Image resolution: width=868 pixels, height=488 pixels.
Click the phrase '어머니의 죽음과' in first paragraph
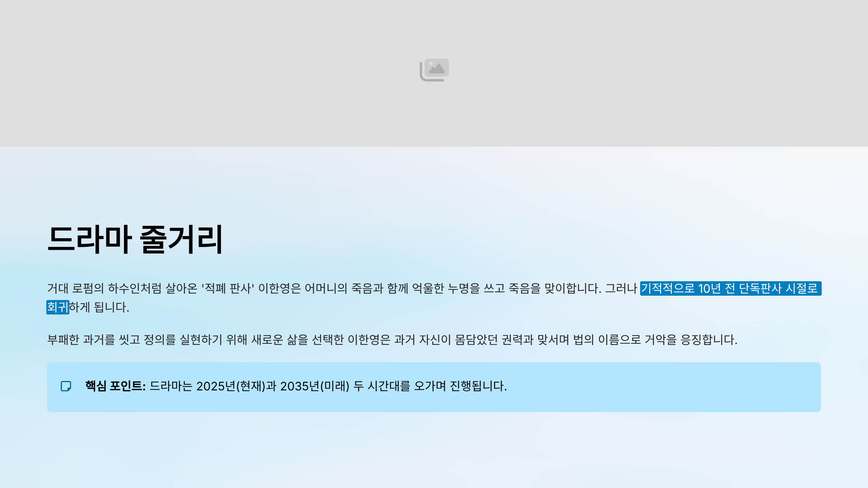(344, 288)
